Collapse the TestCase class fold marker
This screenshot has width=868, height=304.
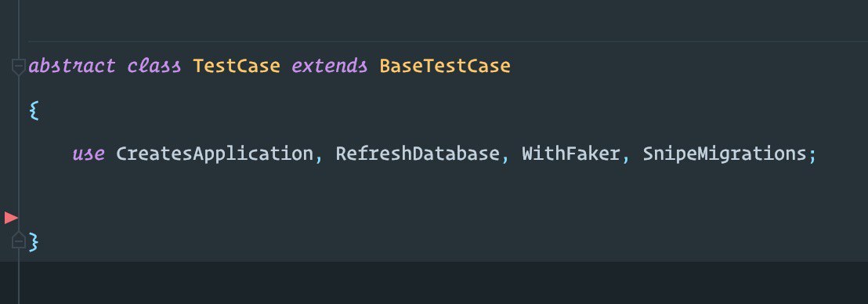click(18, 67)
